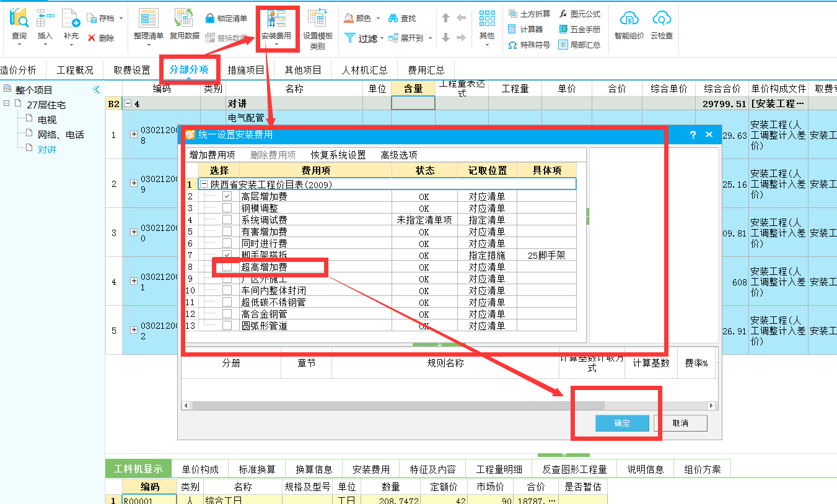Click the 设置模板类别 icon
837x504 pixels.
(318, 19)
